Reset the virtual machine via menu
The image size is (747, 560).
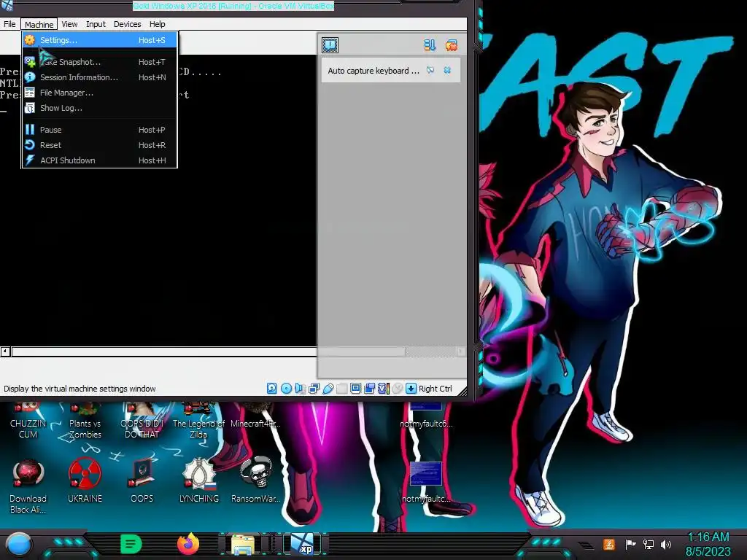pos(99,145)
